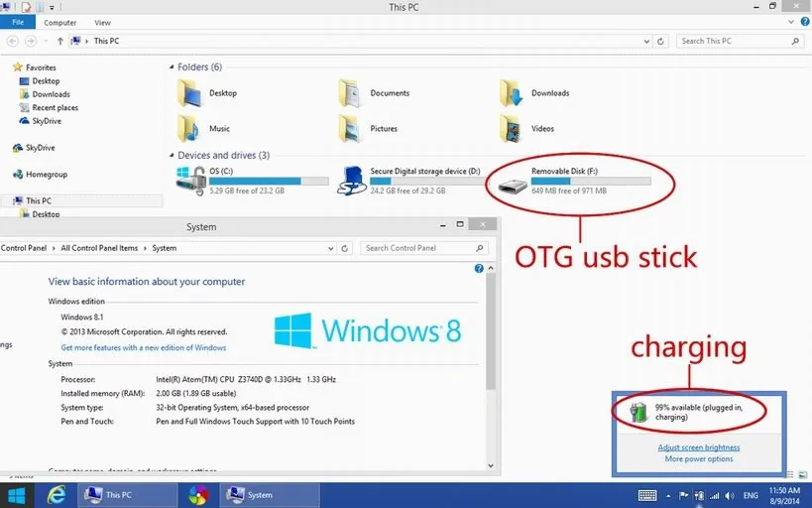Click the Forward arrow in This PC window
The height and width of the screenshot is (508, 812).
[31, 41]
